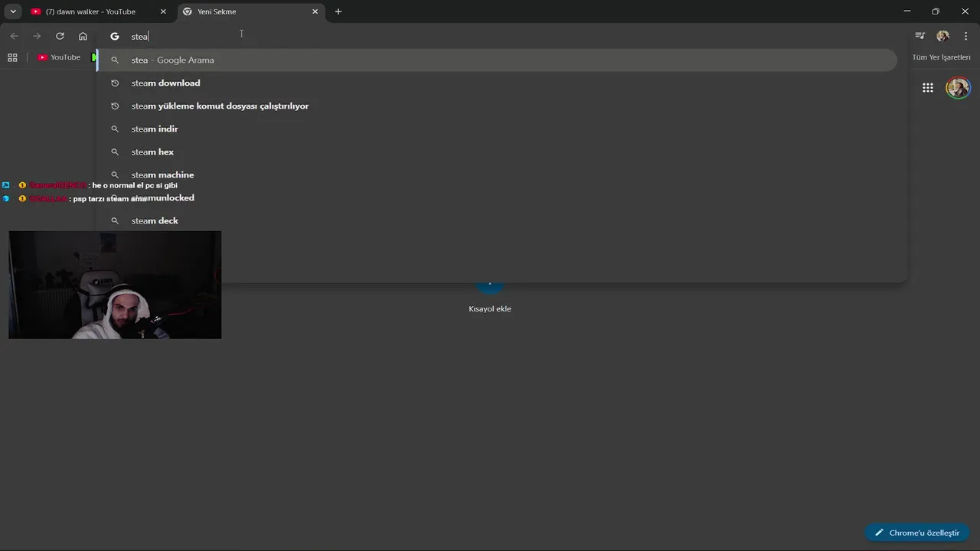Image resolution: width=980 pixels, height=551 pixels.
Task: Select the steam deck suggestion
Action: coord(498,220)
